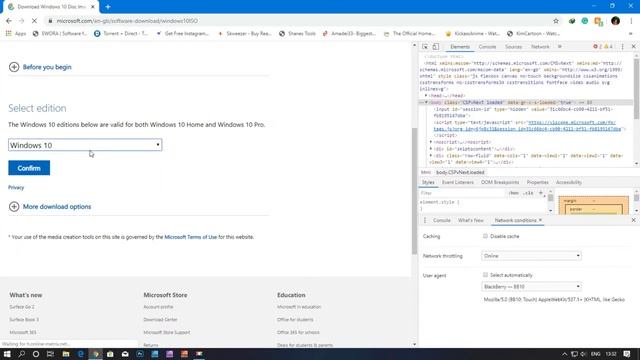Toggle the Disable cache checkbox
640x360 pixels.
coord(485,236)
